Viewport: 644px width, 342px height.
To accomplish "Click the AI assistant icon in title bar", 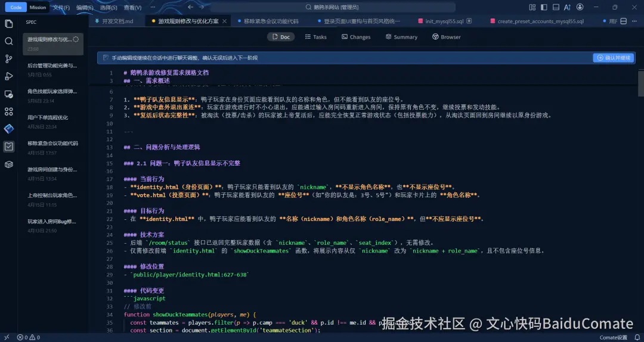I will [x=567, y=7].
